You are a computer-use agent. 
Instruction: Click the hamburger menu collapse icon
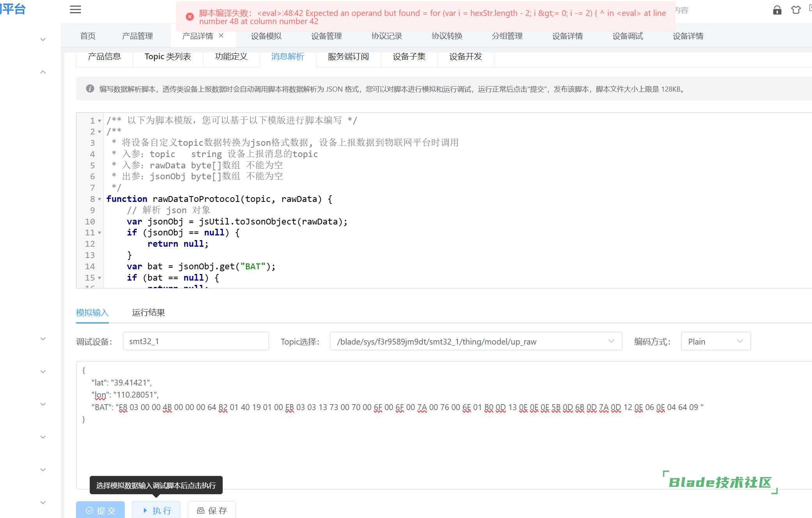click(x=75, y=10)
